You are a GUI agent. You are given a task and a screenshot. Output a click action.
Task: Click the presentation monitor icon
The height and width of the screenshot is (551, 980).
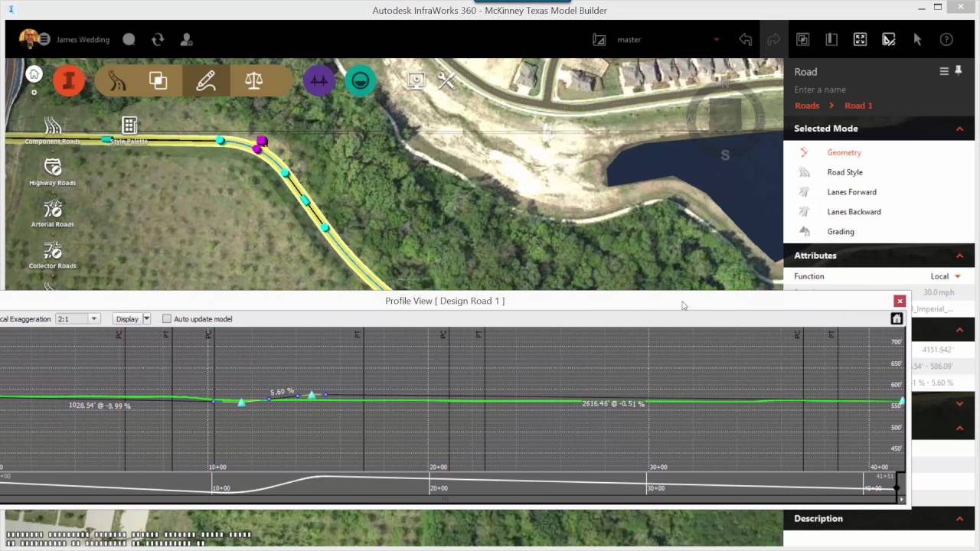click(416, 80)
